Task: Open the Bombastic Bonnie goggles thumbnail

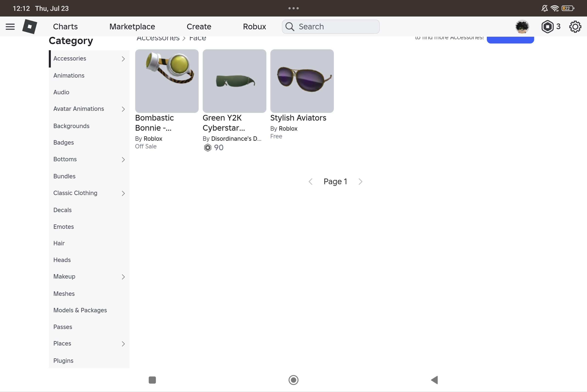Action: pos(167,81)
